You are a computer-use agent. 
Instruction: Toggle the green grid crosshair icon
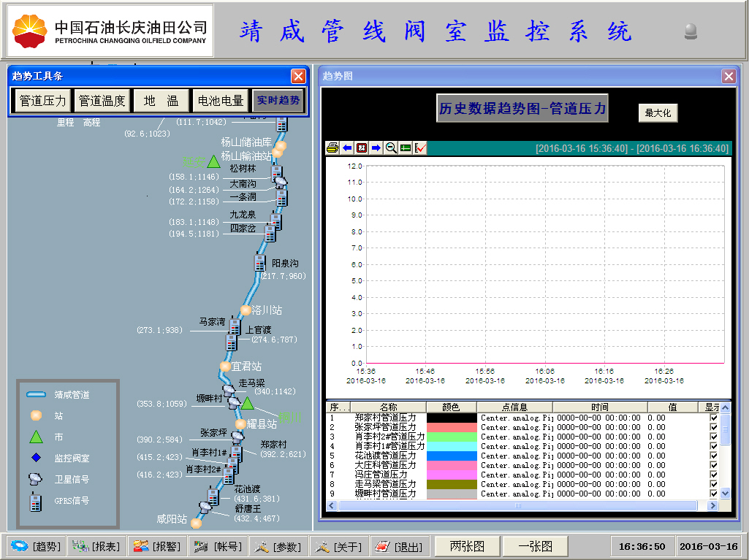(405, 148)
